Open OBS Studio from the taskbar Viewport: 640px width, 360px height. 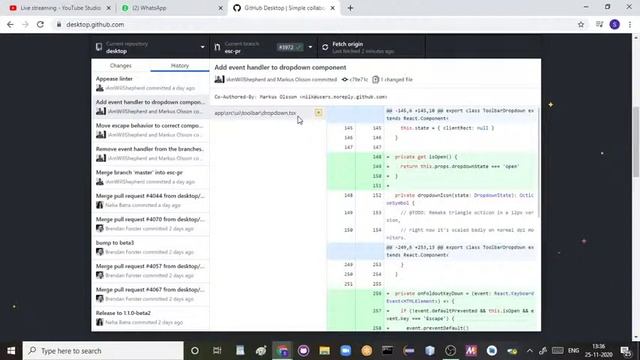pyautogui.click(x=450, y=351)
